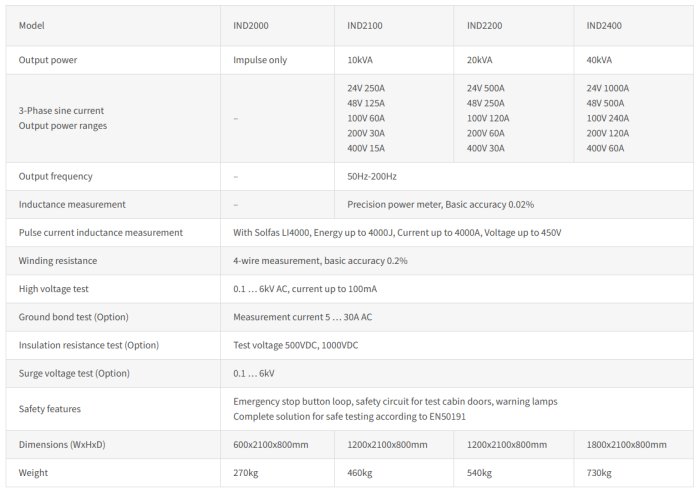
Task: Click the '4-wire measurement' winding resistance text
Action: [x=320, y=261]
